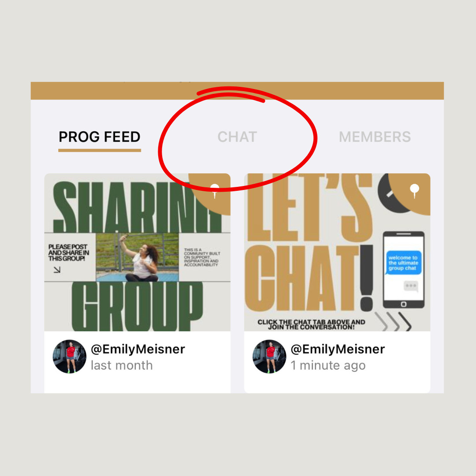Open @EmilyMeisner profile from right post

(x=338, y=349)
